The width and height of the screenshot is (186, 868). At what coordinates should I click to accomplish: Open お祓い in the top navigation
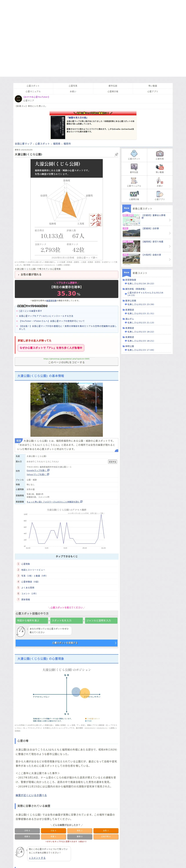pos(73,91)
